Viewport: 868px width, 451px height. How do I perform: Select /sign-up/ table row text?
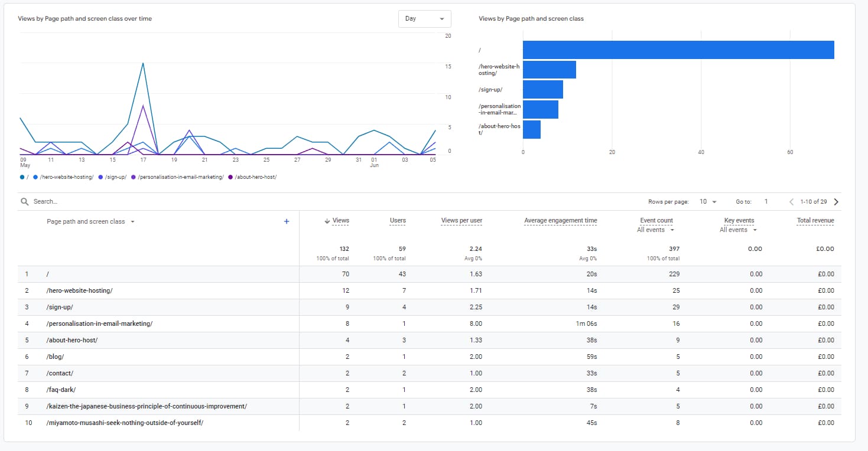60,307
